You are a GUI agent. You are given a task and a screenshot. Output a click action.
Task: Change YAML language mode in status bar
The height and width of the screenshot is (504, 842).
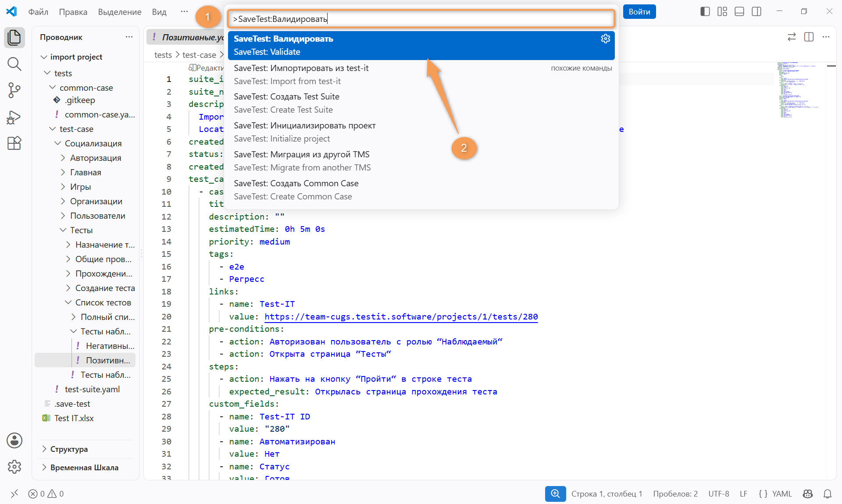782,494
